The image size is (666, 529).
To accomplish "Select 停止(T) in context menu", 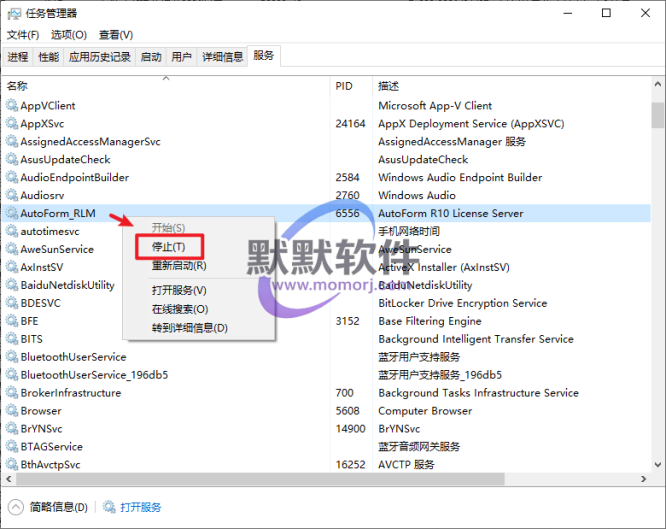I will [x=168, y=247].
